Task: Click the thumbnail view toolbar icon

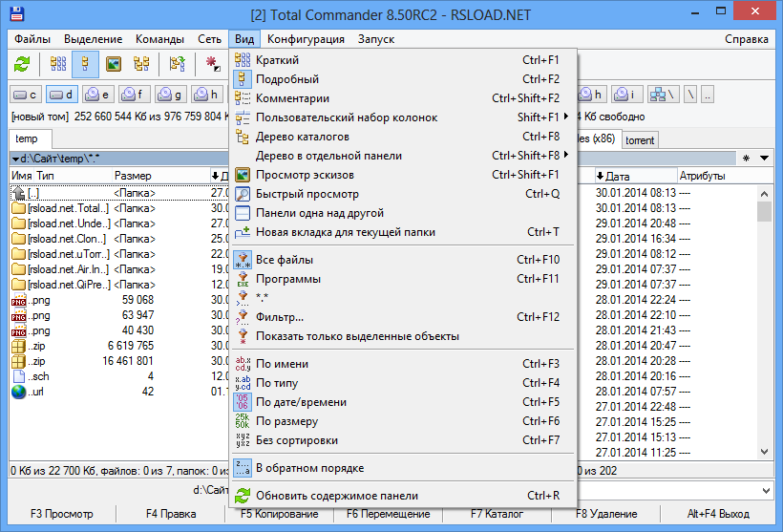Action: coord(114,64)
